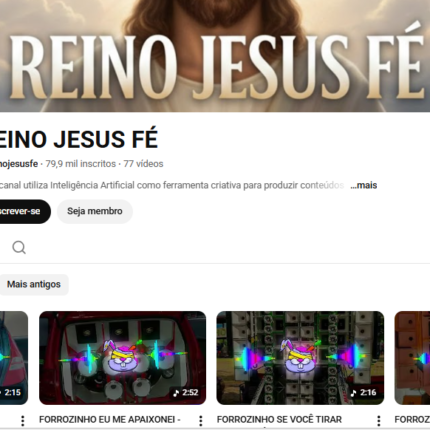Open FORROZINHO SE VOCÊ TIRAR video title
Image resolution: width=430 pixels, height=430 pixels.
click(x=279, y=420)
